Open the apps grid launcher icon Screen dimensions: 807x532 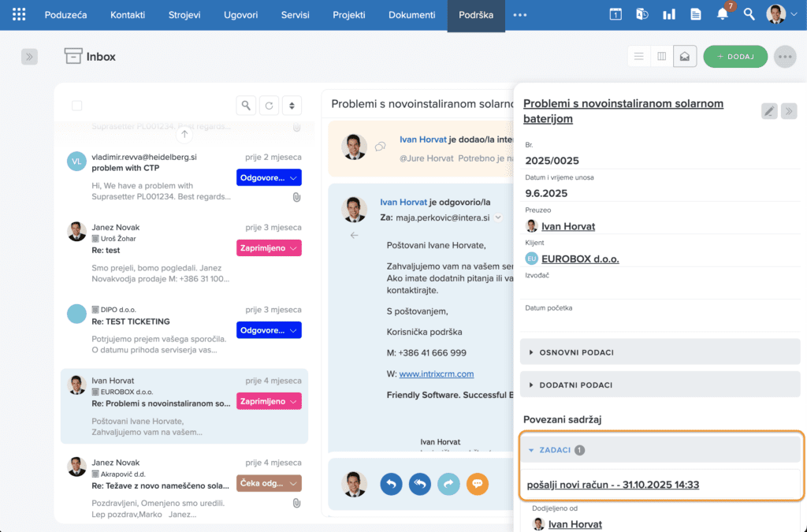19,15
